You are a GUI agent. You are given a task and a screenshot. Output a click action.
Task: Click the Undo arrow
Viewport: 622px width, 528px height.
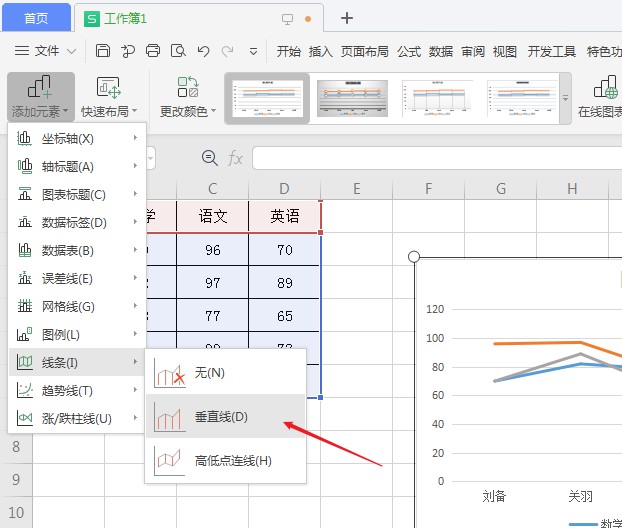point(203,51)
